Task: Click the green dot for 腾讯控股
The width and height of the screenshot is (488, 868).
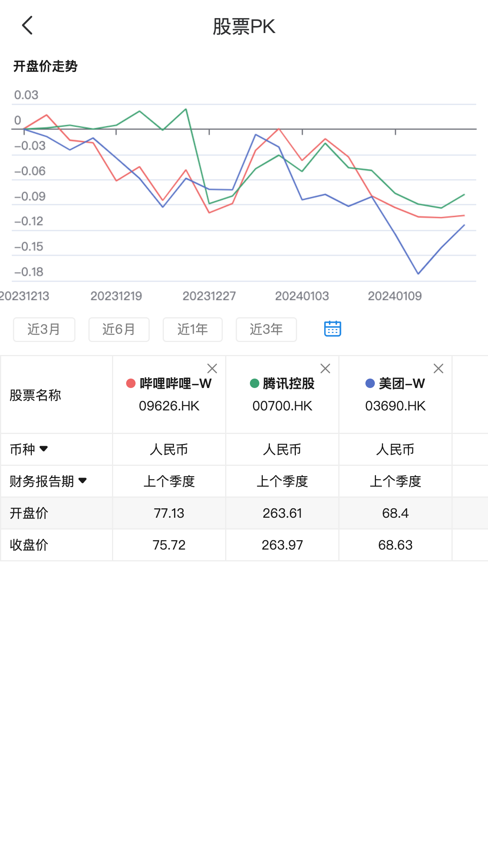Action: pyautogui.click(x=255, y=383)
